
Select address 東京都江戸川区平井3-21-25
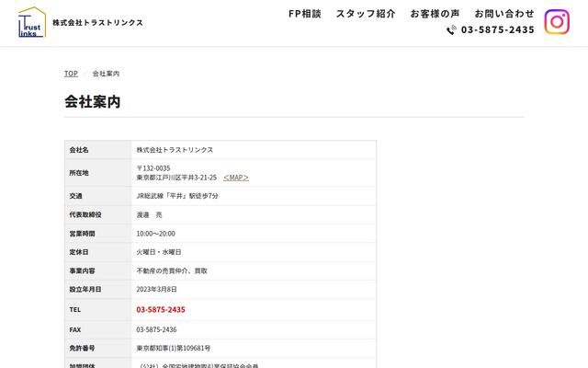(176, 178)
